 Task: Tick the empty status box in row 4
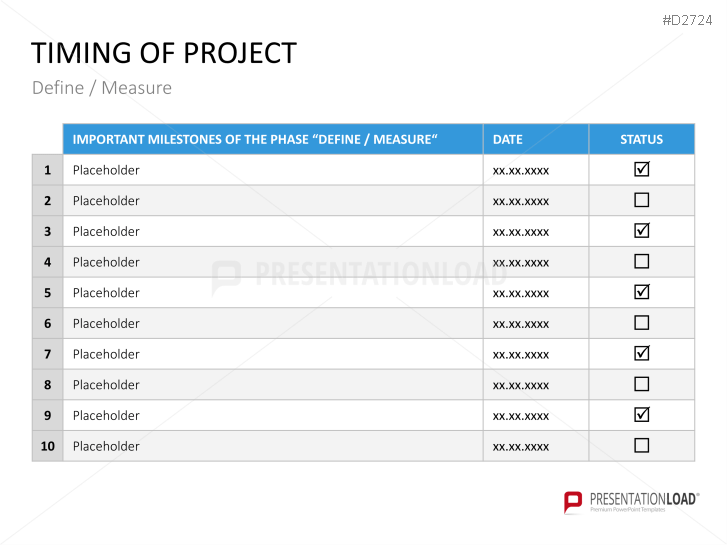(642, 261)
